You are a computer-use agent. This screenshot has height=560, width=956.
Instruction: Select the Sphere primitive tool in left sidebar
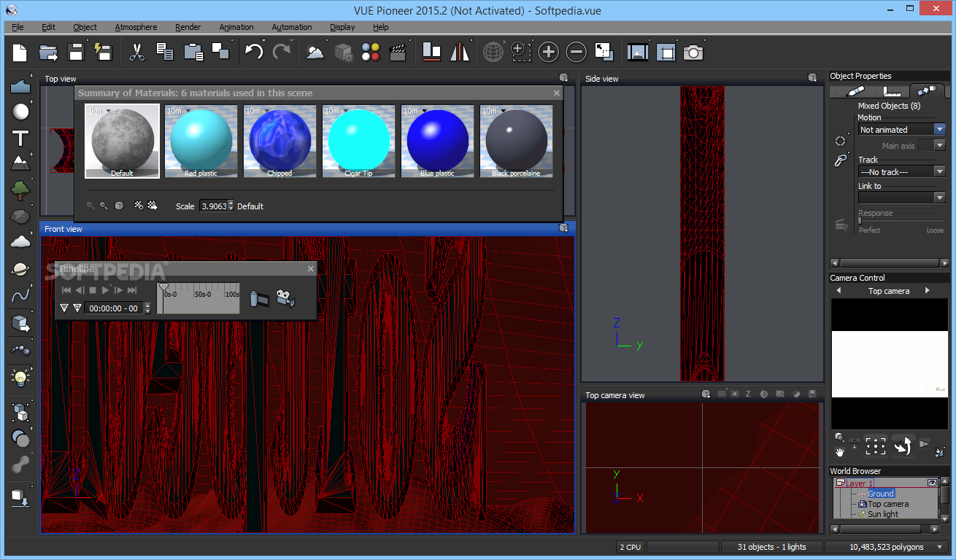coord(21,112)
